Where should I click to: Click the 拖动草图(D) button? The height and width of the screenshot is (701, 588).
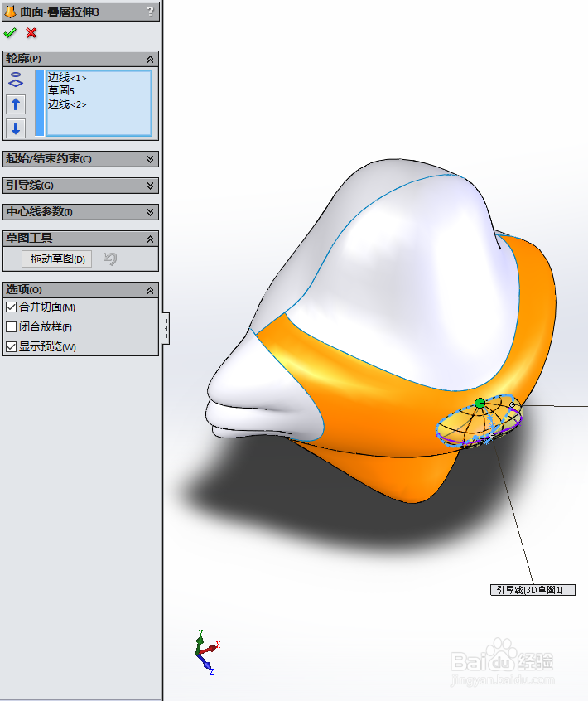click(x=57, y=259)
